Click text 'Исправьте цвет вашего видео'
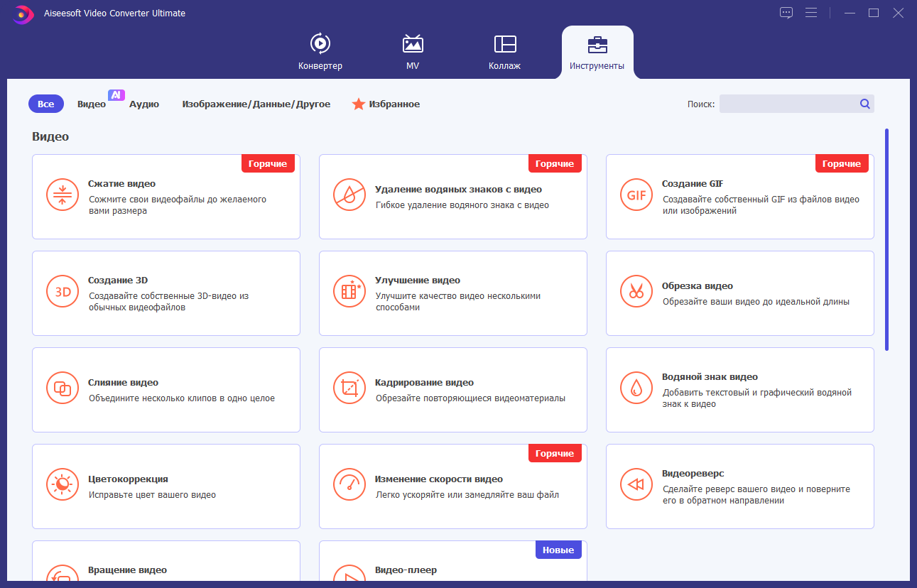917x588 pixels. 153,495
